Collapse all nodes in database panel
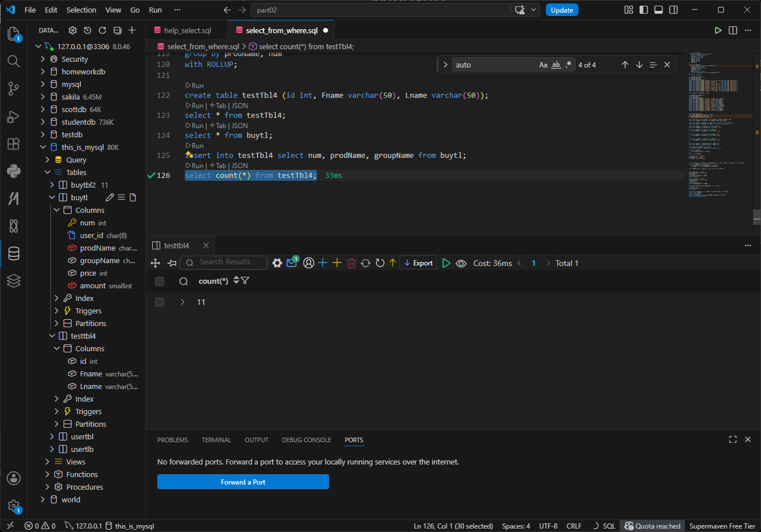The height and width of the screenshot is (532, 761). pyautogui.click(x=117, y=30)
